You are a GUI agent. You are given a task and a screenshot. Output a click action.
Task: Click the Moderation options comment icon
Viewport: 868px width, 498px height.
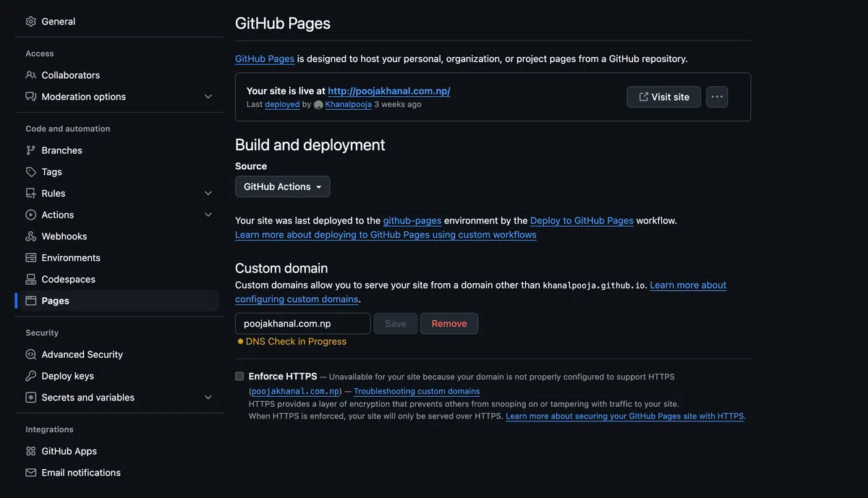[30, 97]
